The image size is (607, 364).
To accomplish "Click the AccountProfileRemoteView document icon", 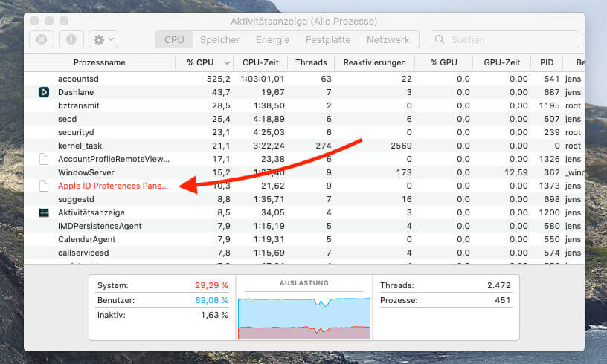I will (x=44, y=159).
